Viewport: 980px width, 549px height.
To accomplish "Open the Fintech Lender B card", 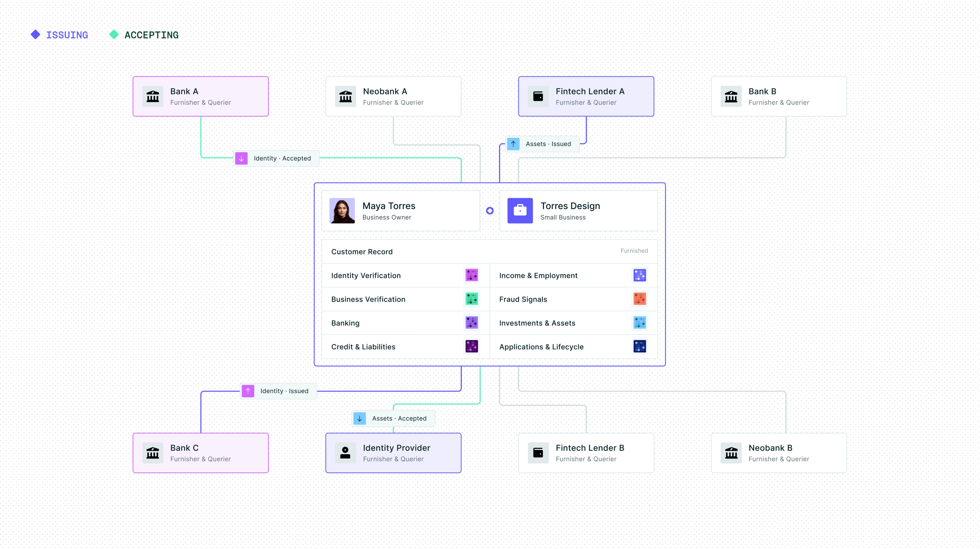I will click(x=586, y=453).
